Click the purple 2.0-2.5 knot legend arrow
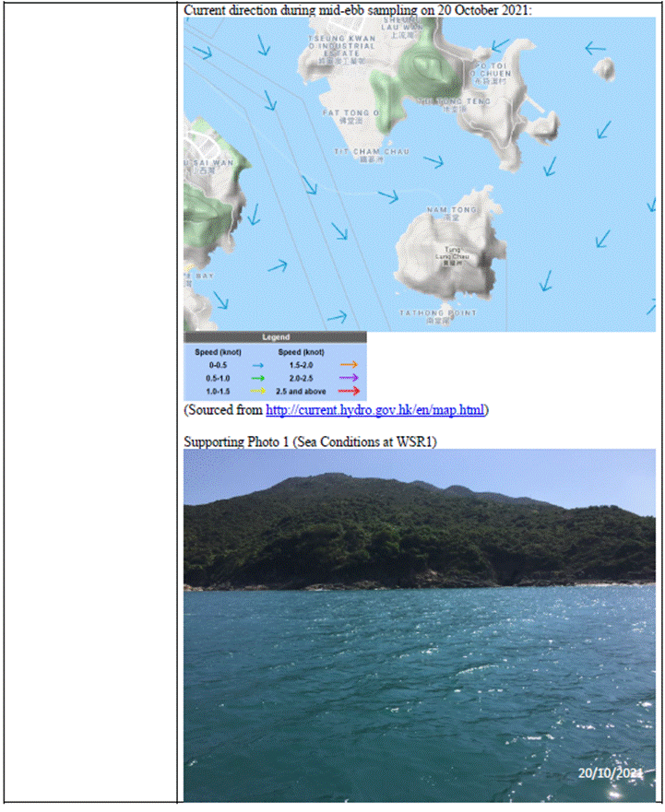 (x=349, y=379)
